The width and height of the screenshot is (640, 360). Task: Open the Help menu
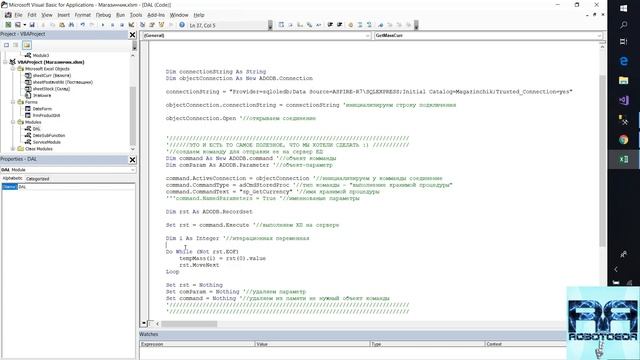[x=199, y=15]
